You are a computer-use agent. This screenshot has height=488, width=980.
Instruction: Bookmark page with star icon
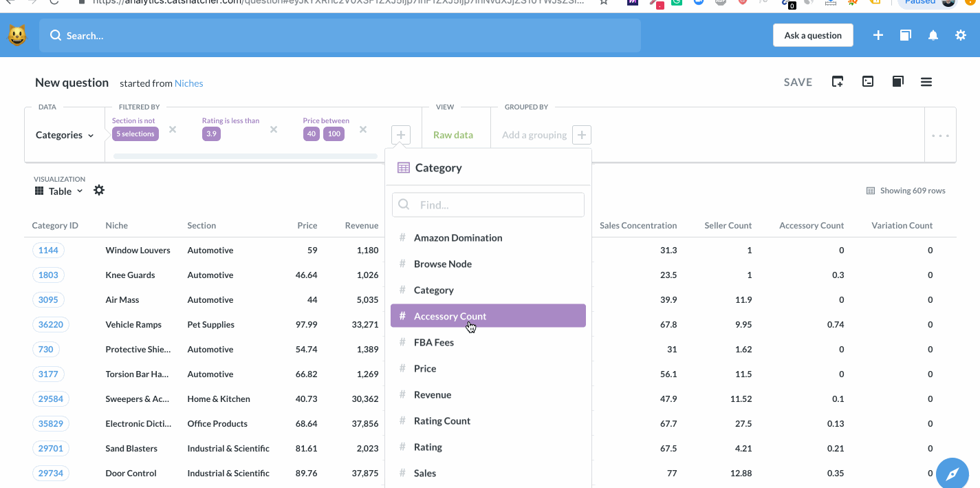(603, 2)
